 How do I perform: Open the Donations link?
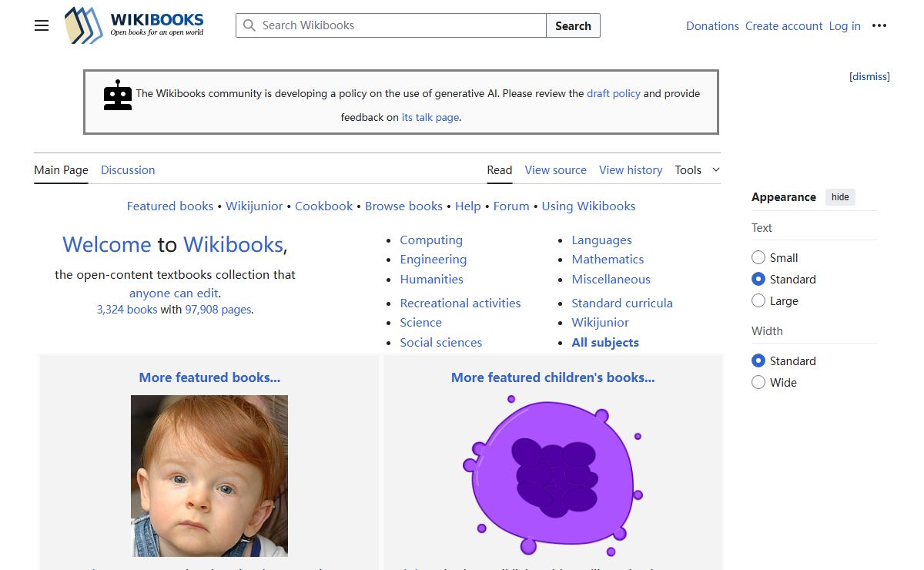(712, 26)
